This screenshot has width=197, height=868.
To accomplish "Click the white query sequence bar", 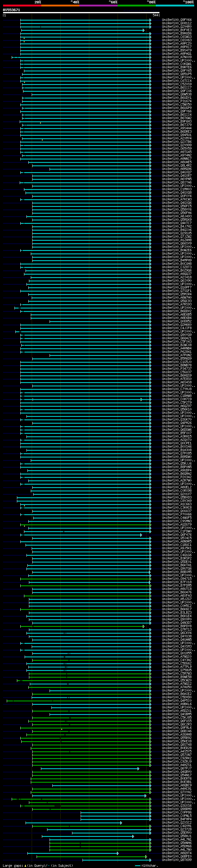I will 81,12.
